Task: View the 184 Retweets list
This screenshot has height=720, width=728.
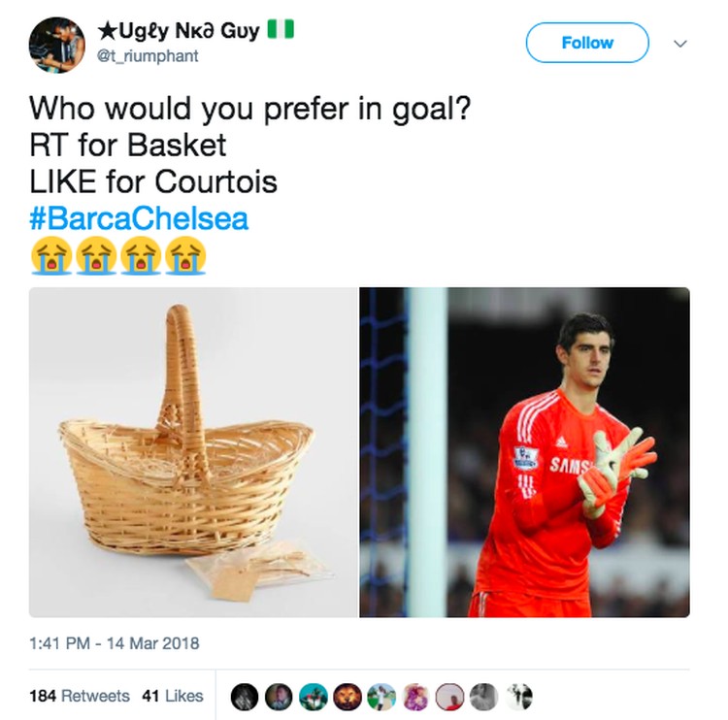Action: click(80, 696)
